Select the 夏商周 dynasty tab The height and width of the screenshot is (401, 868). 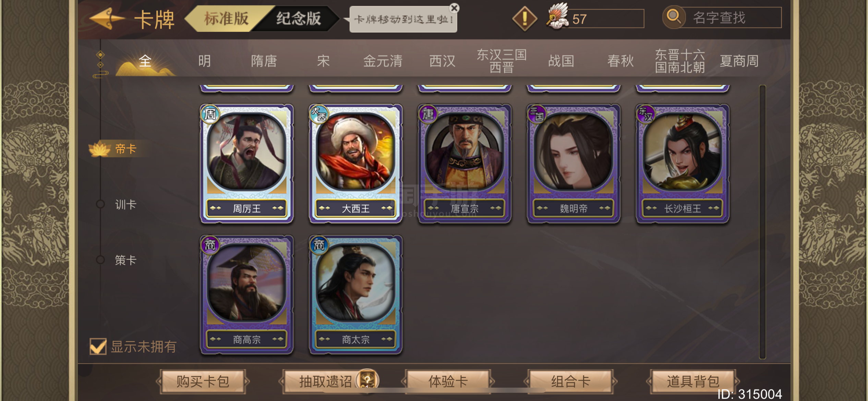click(739, 61)
